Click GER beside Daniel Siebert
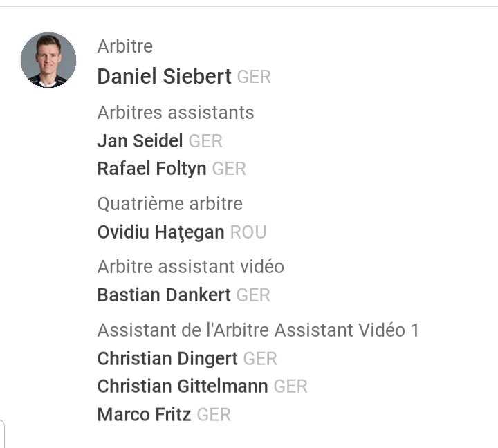The image size is (498, 448). (x=254, y=77)
